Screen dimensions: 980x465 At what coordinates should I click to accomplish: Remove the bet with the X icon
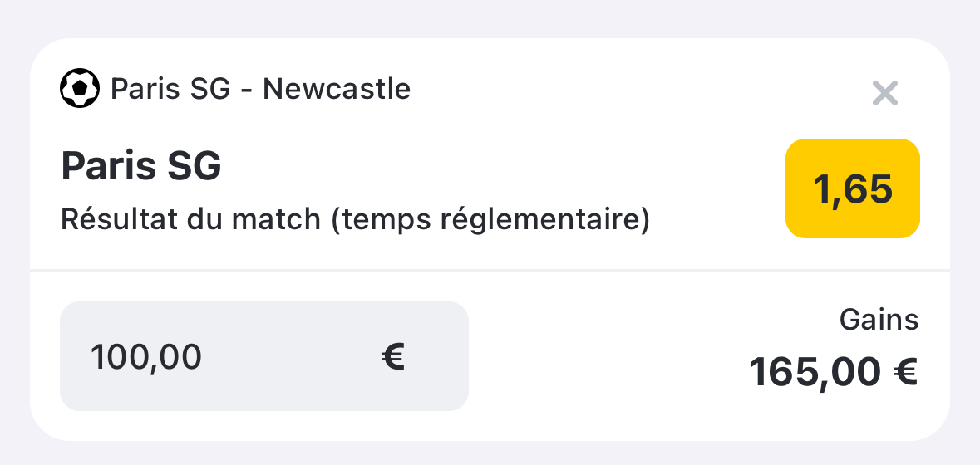885,94
